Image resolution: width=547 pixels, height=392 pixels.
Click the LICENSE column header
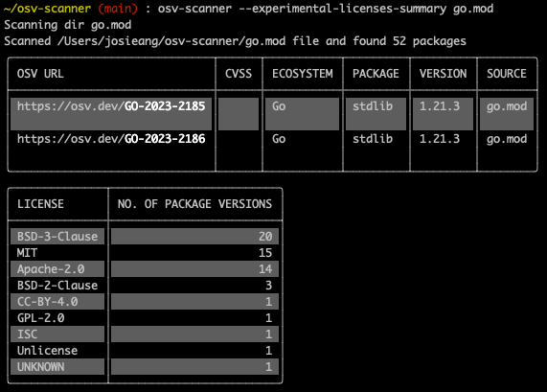[40, 204]
